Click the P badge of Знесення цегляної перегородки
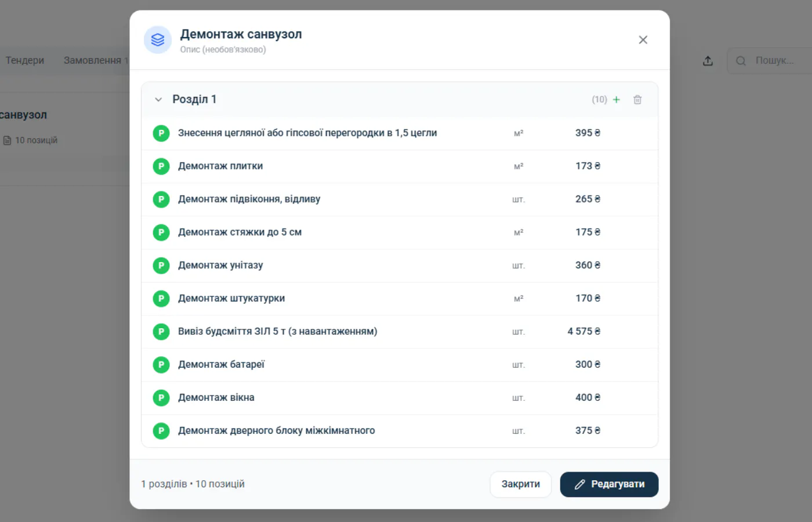Viewport: 812px width, 522px height. (161, 133)
